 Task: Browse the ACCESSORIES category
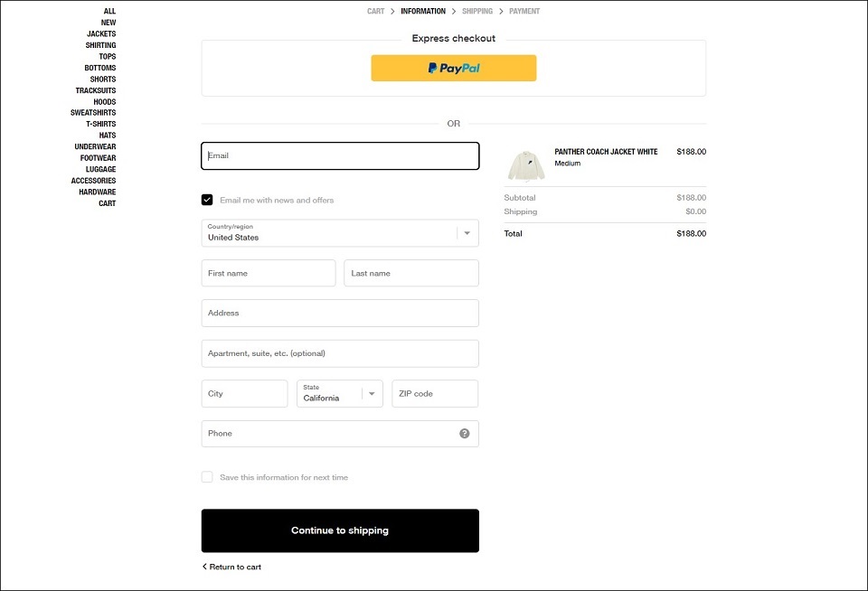click(x=93, y=181)
